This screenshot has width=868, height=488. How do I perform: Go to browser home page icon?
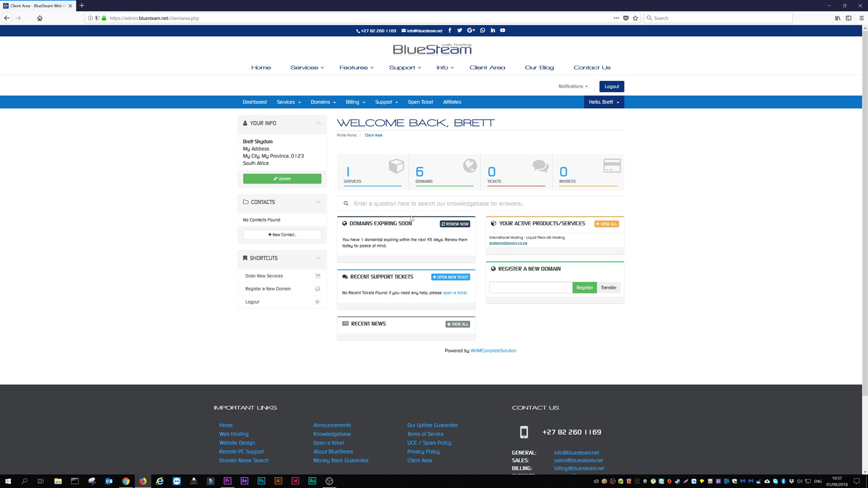coord(40,18)
